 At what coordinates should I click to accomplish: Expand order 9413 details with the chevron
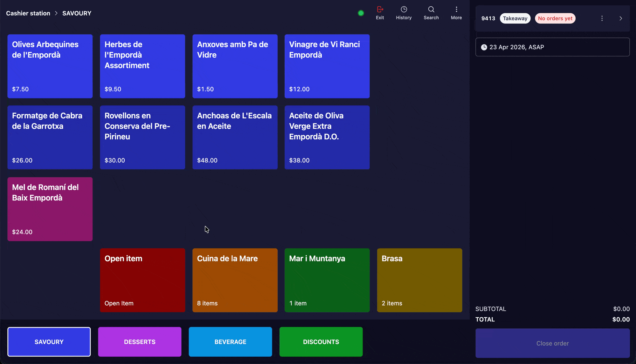(621, 18)
